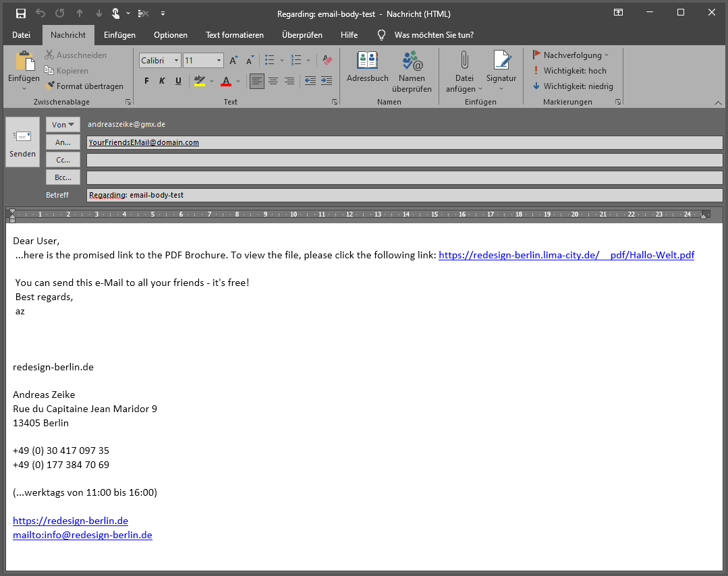Decrease font size with small A icon
Screen dimensions: 728x576
tap(250, 60)
